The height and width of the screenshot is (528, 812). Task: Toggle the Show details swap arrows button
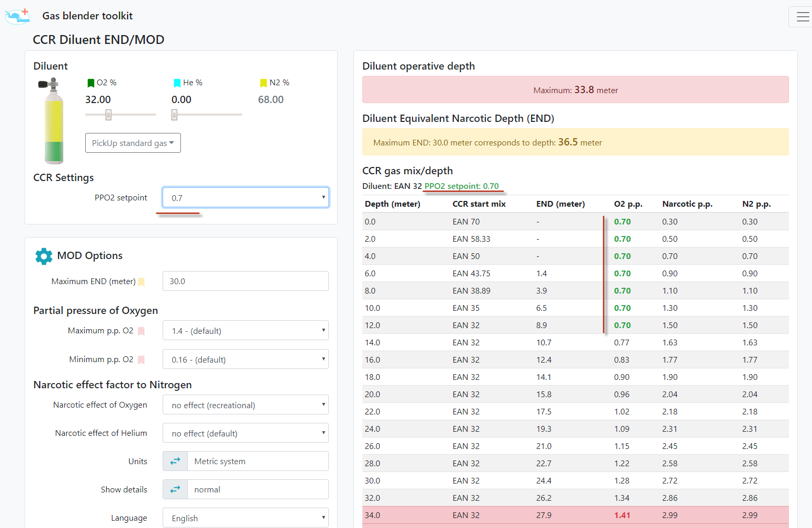point(175,489)
